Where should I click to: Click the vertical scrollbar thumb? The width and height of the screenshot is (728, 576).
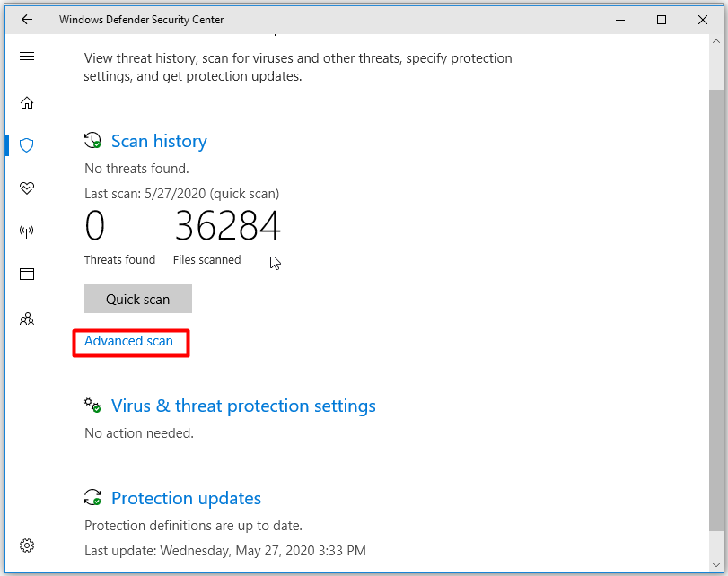tap(716, 310)
